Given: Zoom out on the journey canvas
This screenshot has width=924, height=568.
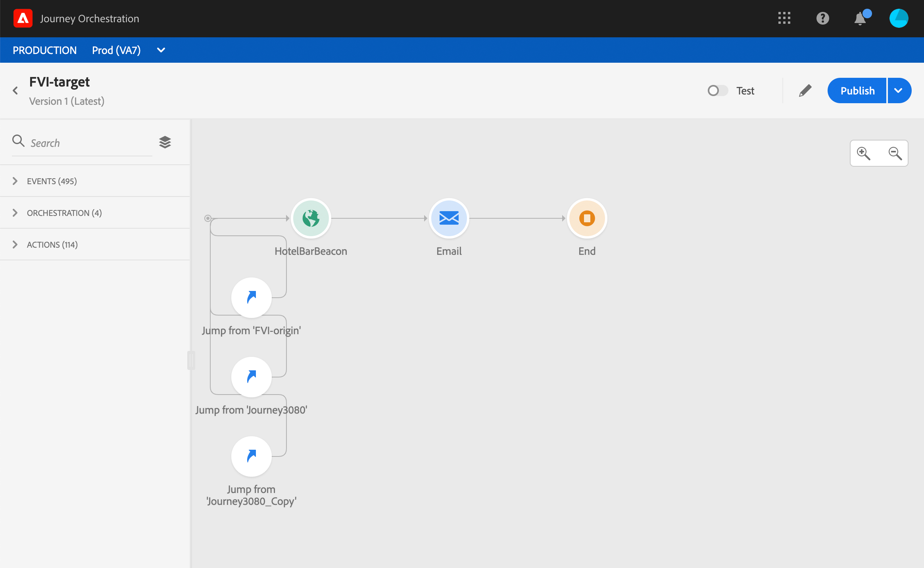Looking at the screenshot, I should click(895, 153).
